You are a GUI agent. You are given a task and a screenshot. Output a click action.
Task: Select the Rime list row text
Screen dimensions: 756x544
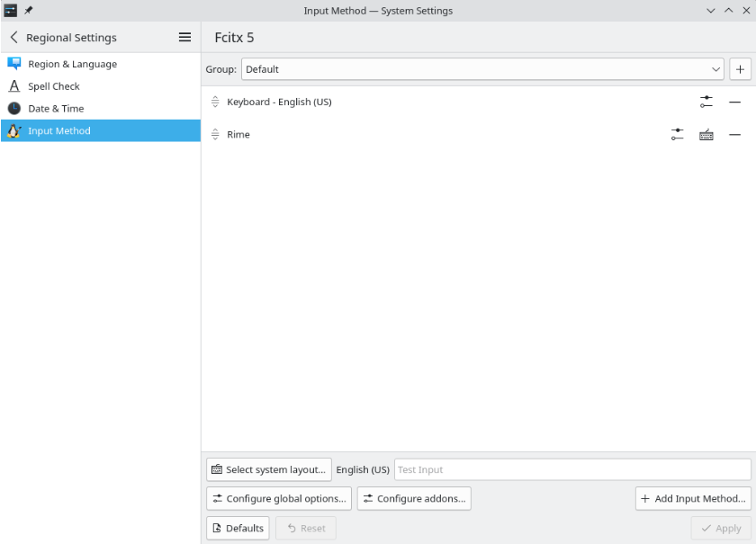(238, 135)
